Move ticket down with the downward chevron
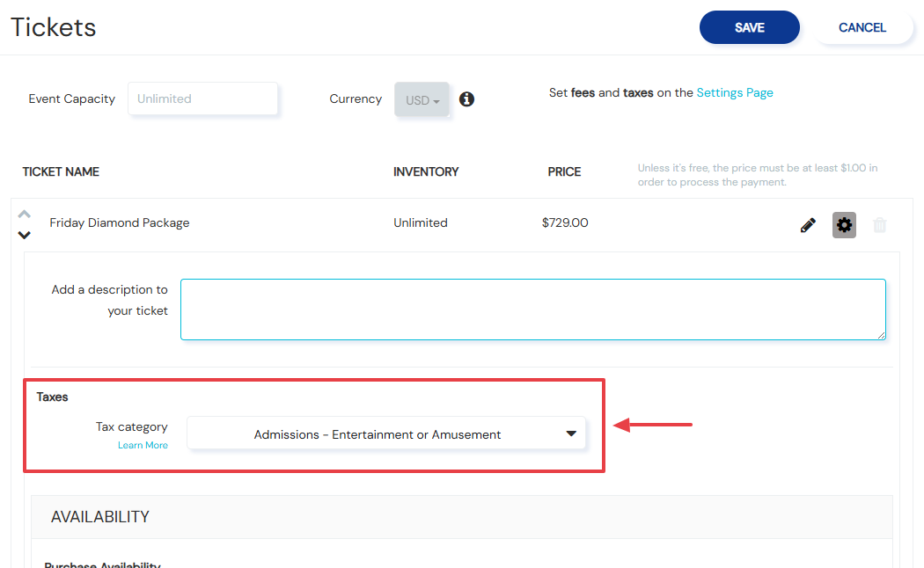 click(x=24, y=235)
